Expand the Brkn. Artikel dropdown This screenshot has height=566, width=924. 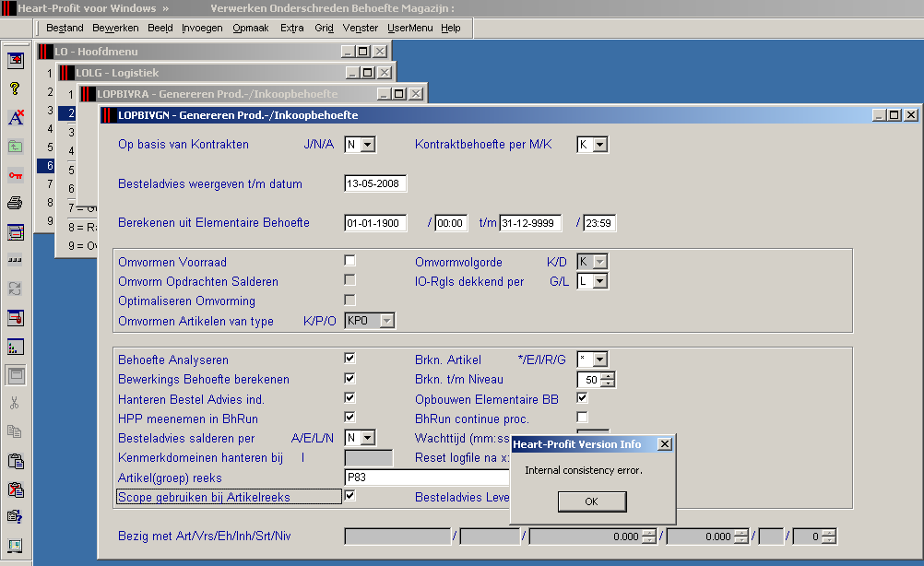pyautogui.click(x=600, y=360)
